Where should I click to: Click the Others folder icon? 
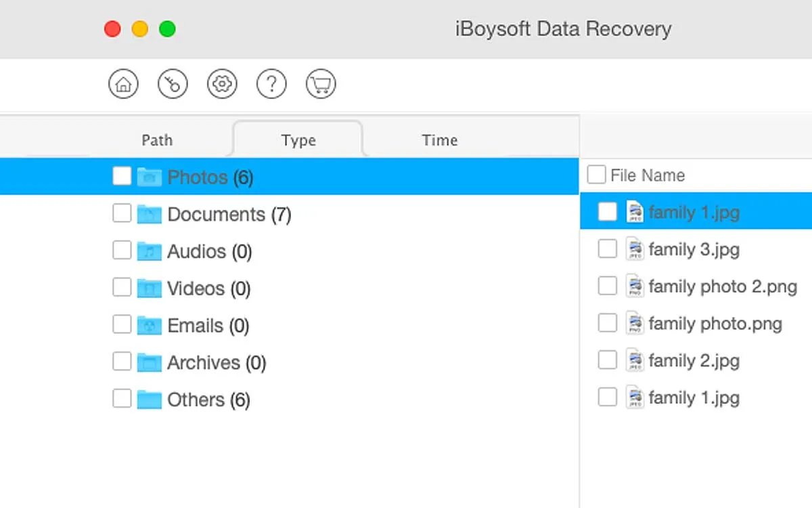click(x=149, y=400)
